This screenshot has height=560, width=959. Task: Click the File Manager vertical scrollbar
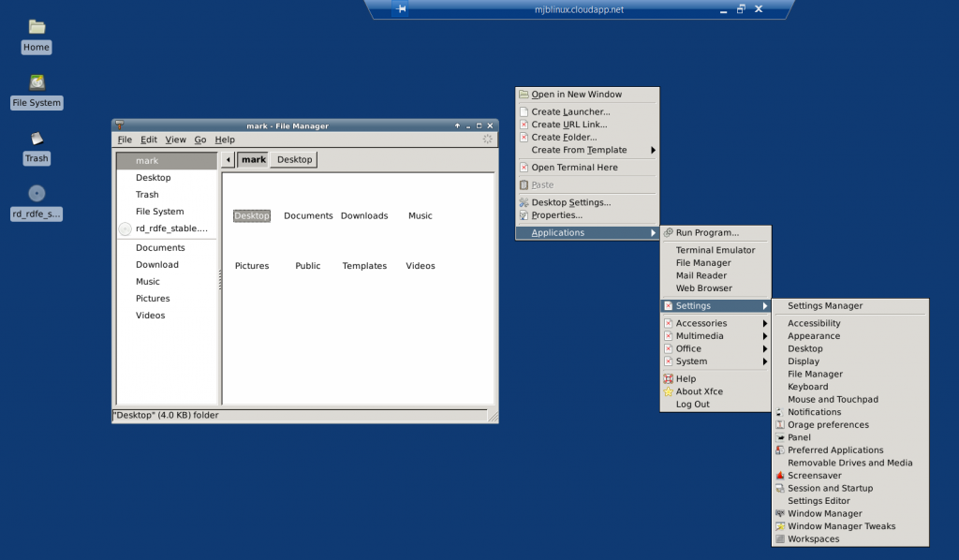coord(494,281)
